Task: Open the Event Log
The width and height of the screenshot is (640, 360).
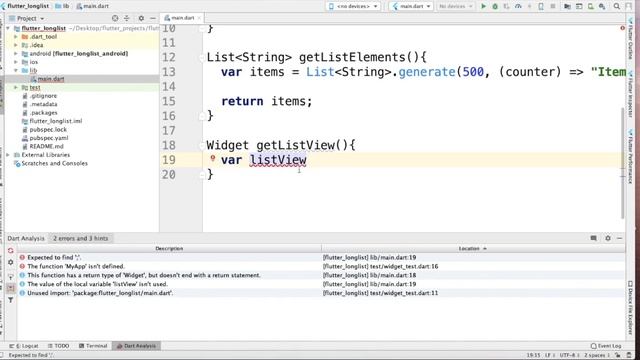Action: click(606, 346)
